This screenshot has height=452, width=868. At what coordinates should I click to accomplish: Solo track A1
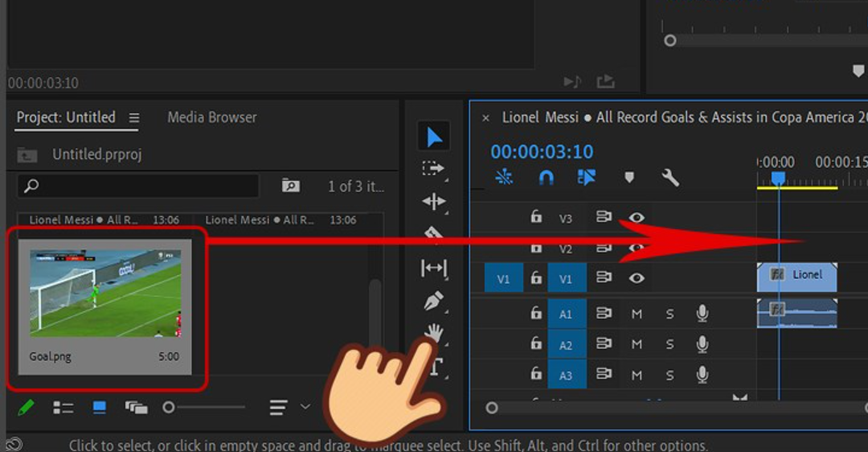669,314
